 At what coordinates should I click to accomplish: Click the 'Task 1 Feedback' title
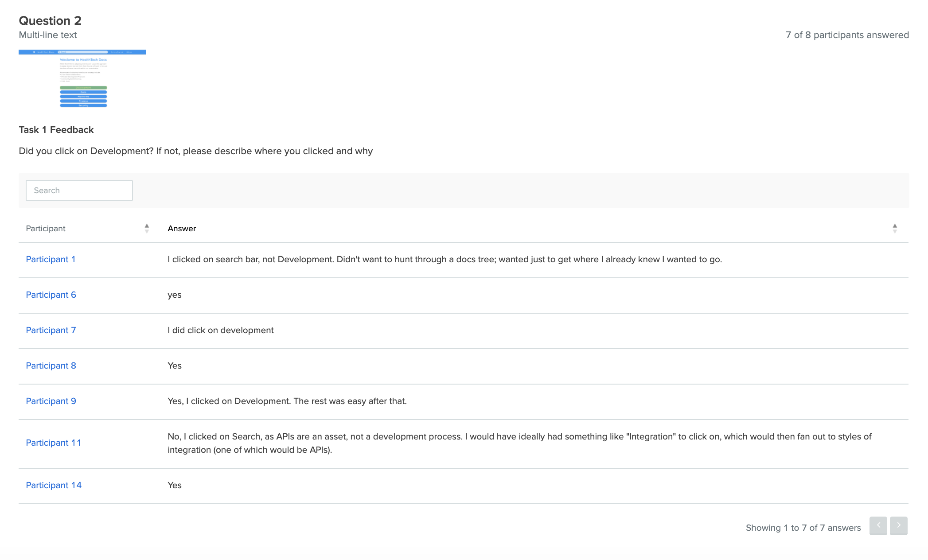point(56,130)
